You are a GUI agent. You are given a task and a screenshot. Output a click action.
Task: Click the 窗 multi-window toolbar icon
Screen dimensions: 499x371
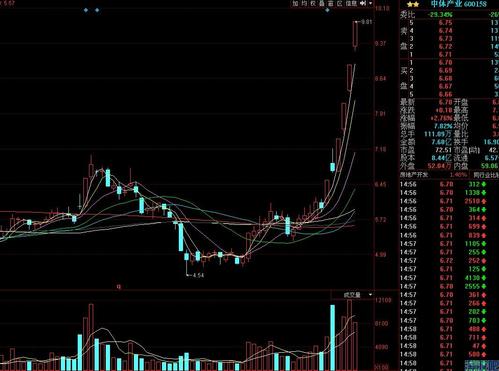pyautogui.click(x=330, y=3)
